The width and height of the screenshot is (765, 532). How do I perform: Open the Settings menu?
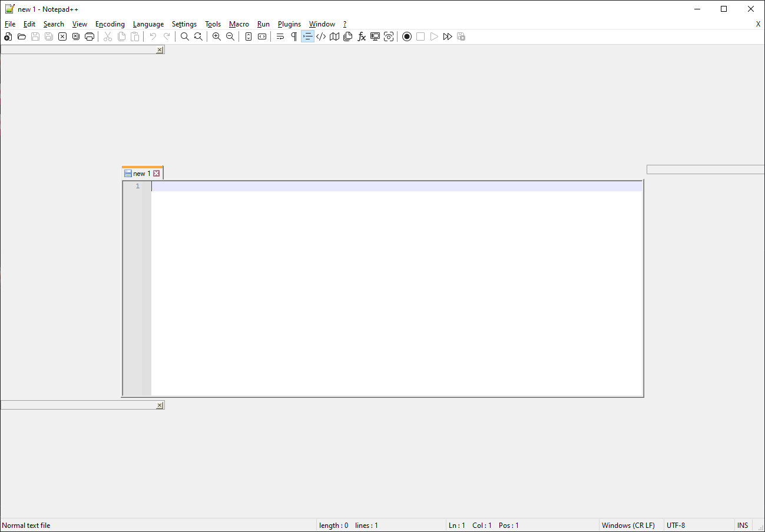point(184,24)
